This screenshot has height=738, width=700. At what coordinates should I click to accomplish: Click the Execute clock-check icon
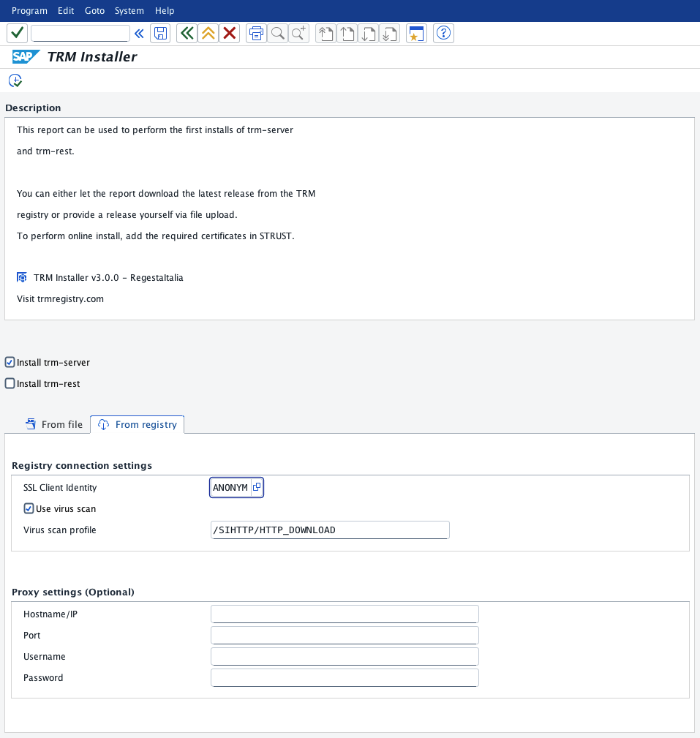(15, 80)
